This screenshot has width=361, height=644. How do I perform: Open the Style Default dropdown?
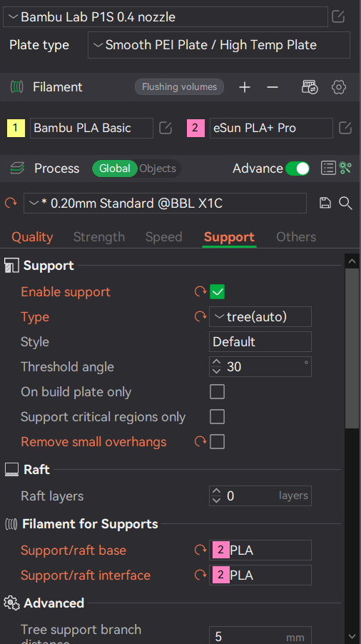point(260,342)
